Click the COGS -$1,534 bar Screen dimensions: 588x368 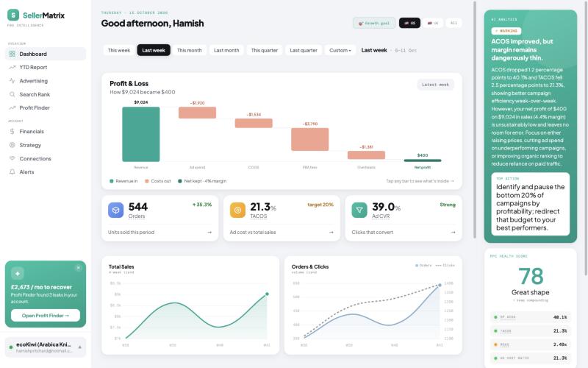(254, 123)
